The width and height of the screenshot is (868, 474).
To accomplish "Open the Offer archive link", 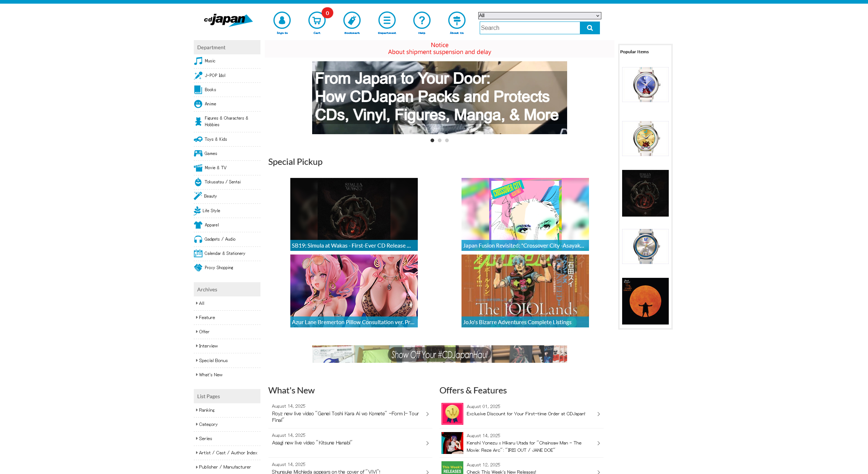I will pyautogui.click(x=204, y=332).
